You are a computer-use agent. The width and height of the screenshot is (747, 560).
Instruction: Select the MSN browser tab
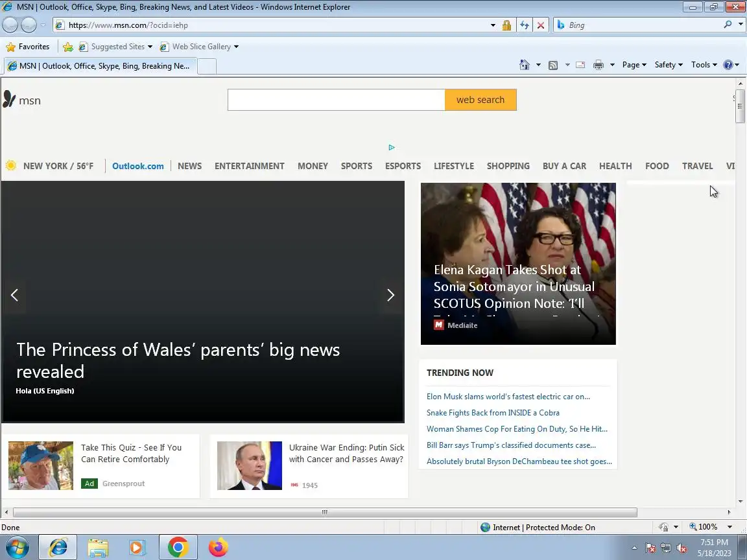99,66
